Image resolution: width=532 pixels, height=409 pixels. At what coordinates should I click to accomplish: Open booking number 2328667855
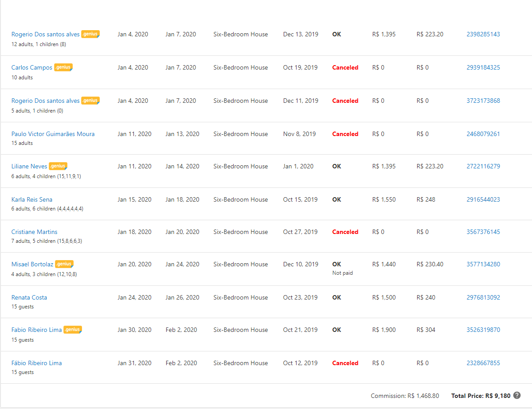click(483, 363)
